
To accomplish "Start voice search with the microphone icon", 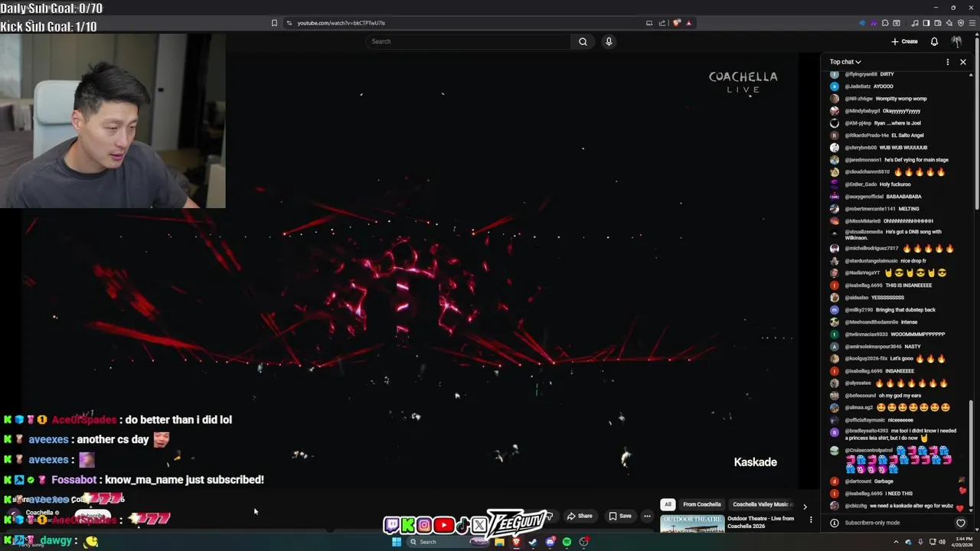I will [x=609, y=41].
